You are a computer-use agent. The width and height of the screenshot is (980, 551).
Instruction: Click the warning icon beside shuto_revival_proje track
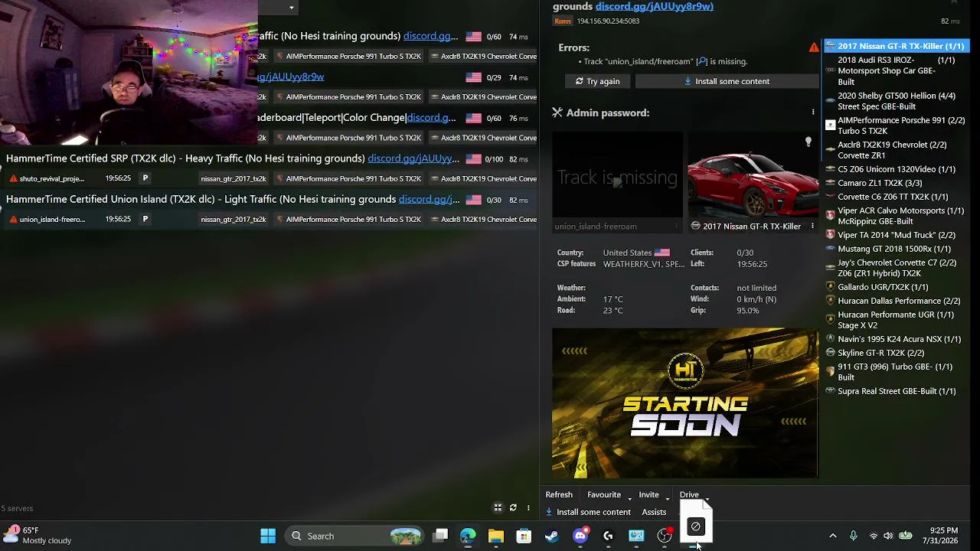point(13,179)
